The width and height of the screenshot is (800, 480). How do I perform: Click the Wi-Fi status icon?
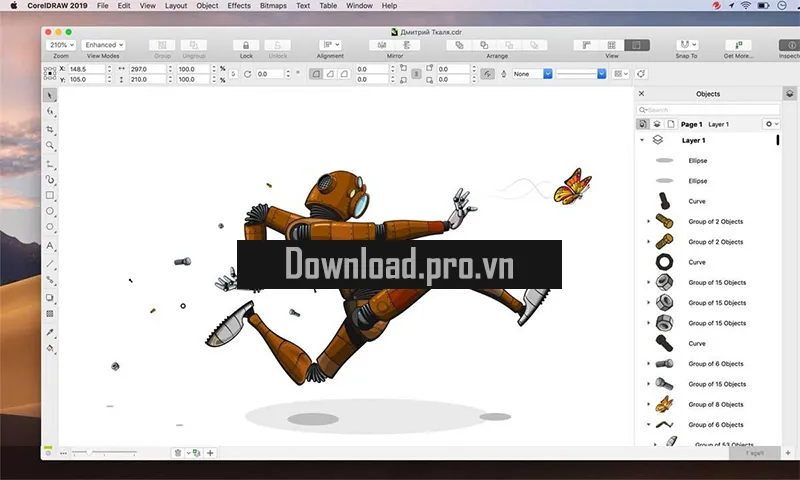[746, 6]
